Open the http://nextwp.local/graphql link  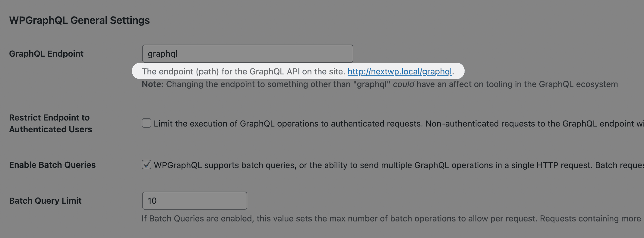[x=399, y=72]
